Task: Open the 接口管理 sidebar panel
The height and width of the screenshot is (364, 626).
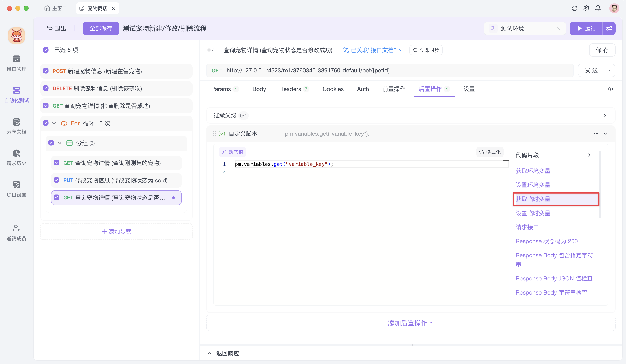Action: [16, 63]
